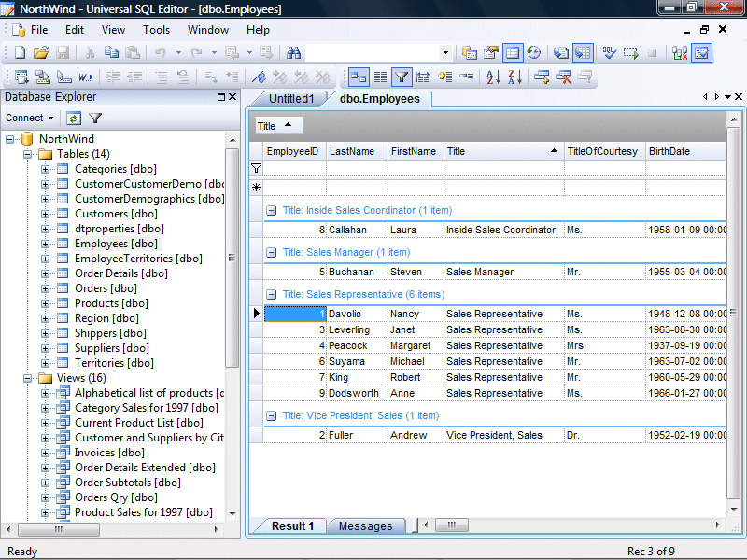Open the history clock icon in the toolbar
Image resolution: width=747 pixels, height=560 pixels.
click(x=534, y=53)
